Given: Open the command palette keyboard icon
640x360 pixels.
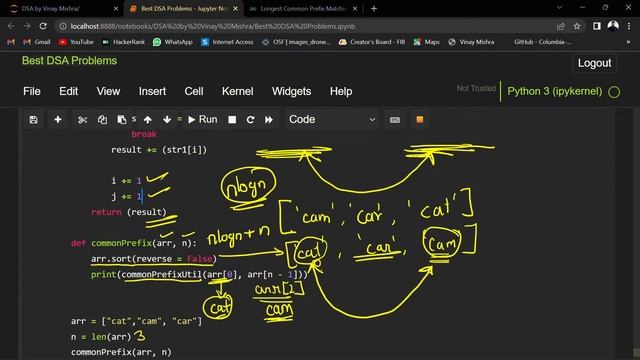Looking at the screenshot, I should pos(395,120).
